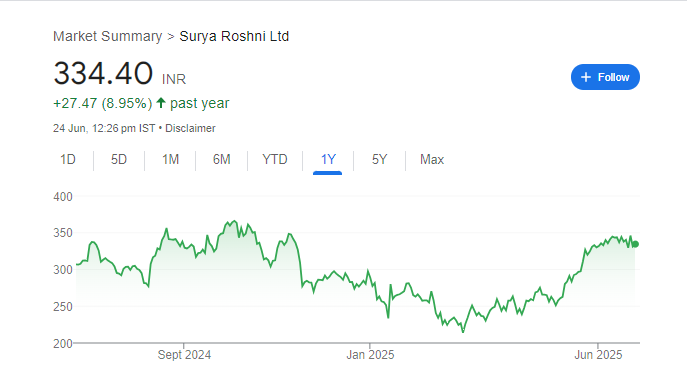The image size is (687, 375).
Task: Switch to the 1M range tab
Action: [x=170, y=159]
